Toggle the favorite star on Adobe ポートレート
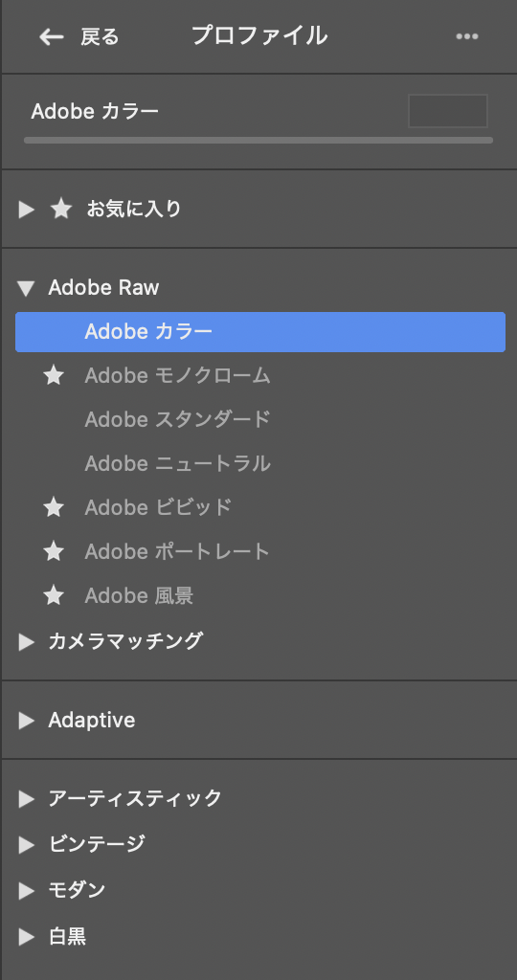The height and width of the screenshot is (980, 517). [54, 551]
